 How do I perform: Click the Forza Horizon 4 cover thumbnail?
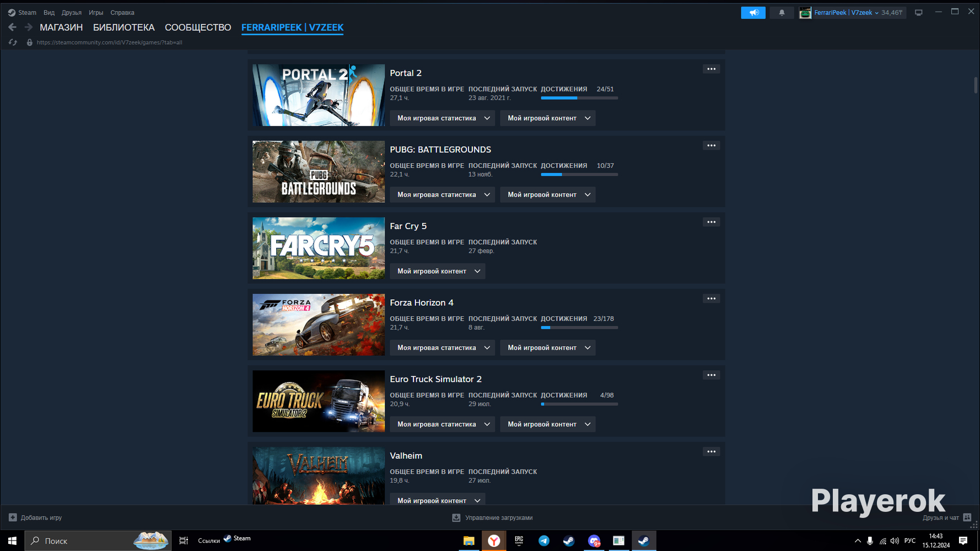pos(319,325)
